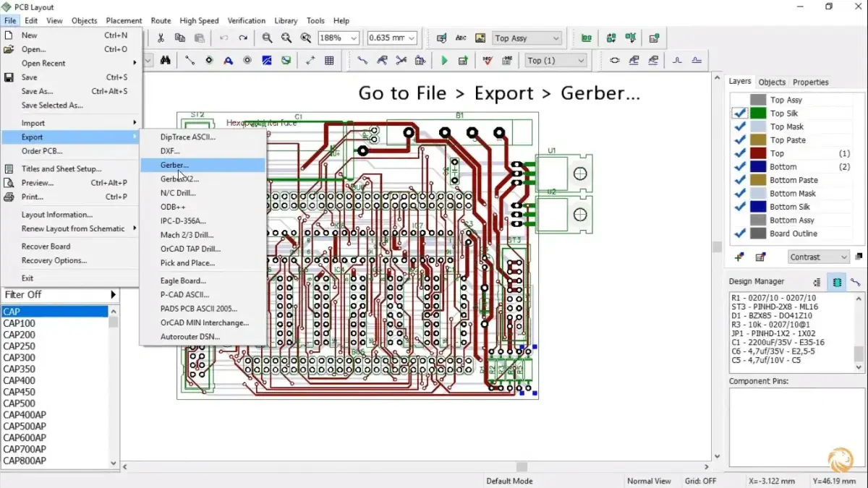Screen dimensions: 868x488
Task: Expand the Contrast display mode dropdown
Action: (843, 257)
